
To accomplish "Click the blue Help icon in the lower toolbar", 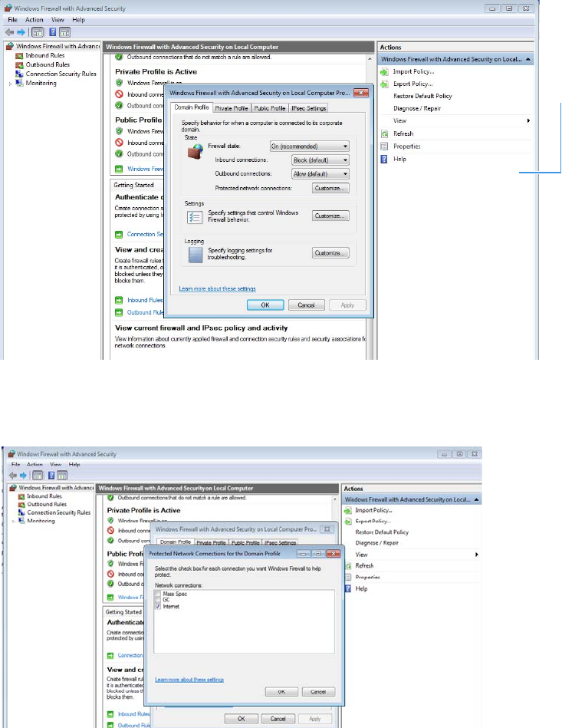I will click(51, 476).
